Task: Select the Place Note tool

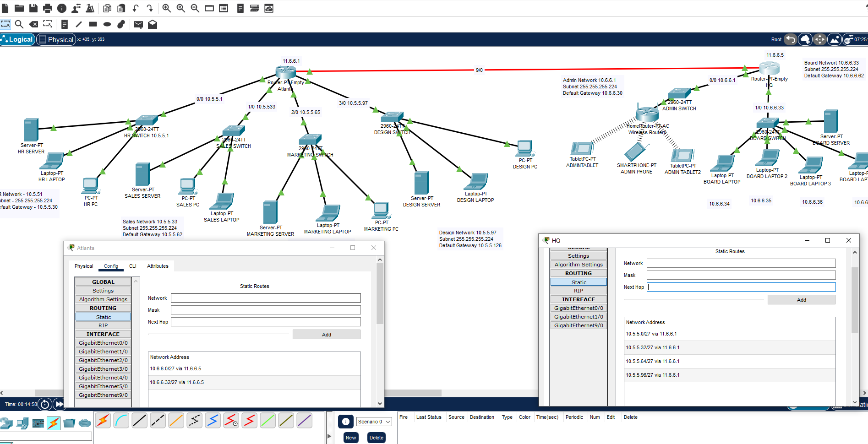Action: coord(66,24)
